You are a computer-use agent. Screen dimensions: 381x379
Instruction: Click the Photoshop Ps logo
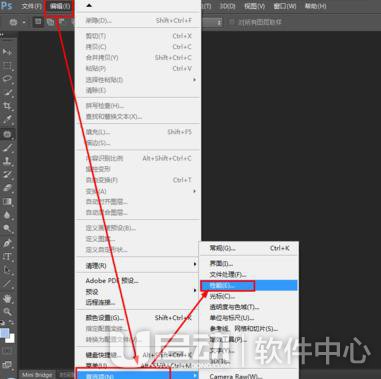(x=6, y=6)
